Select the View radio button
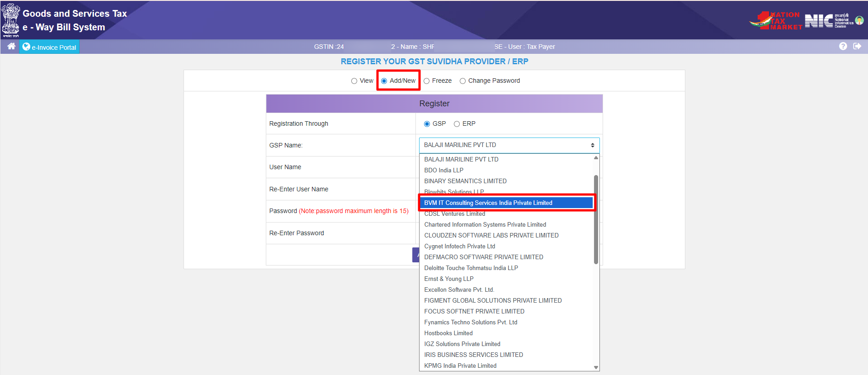This screenshot has height=375, width=868. pos(354,81)
